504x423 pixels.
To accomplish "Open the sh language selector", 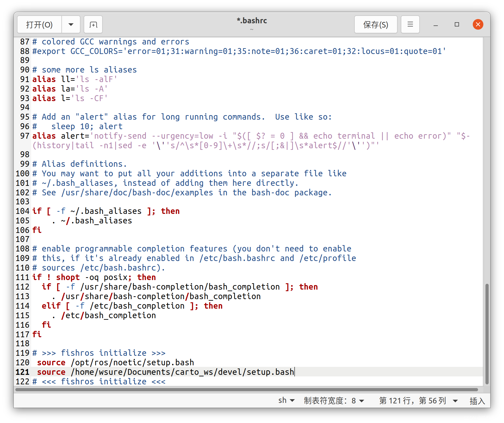I will click(x=286, y=400).
